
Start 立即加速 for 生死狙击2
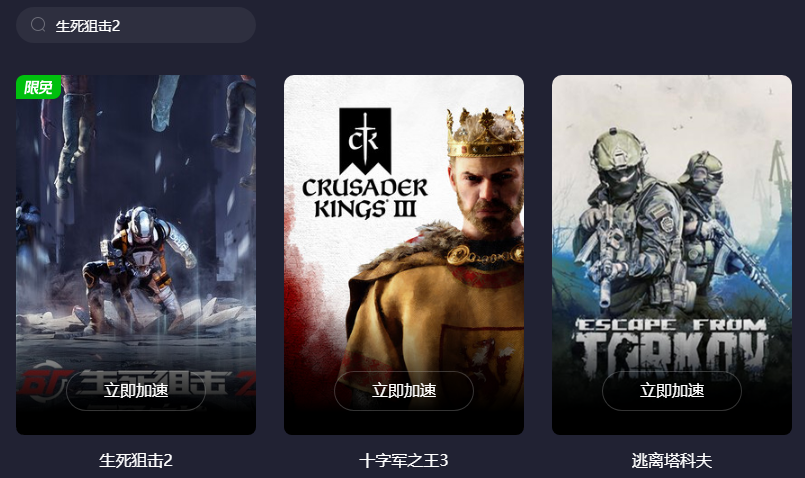[x=136, y=391]
